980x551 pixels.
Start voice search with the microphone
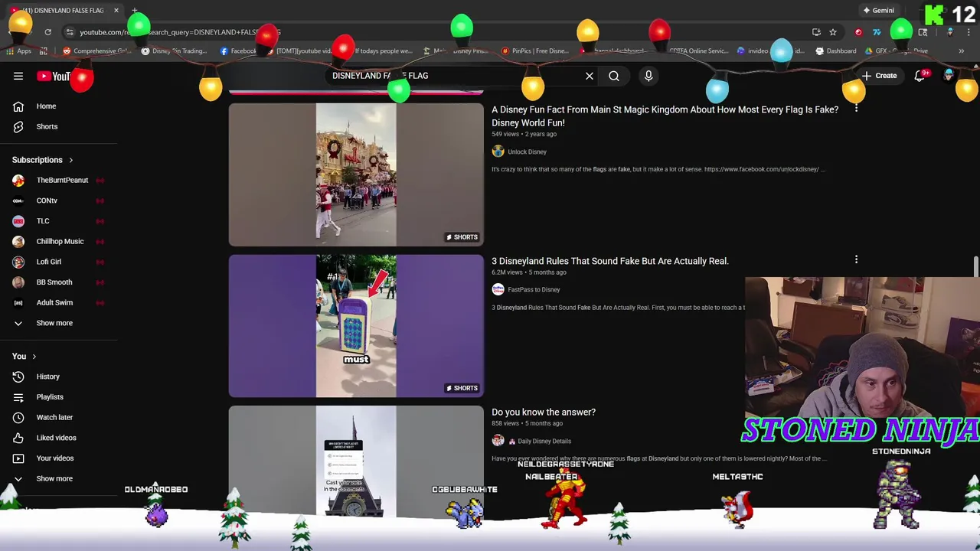(648, 76)
